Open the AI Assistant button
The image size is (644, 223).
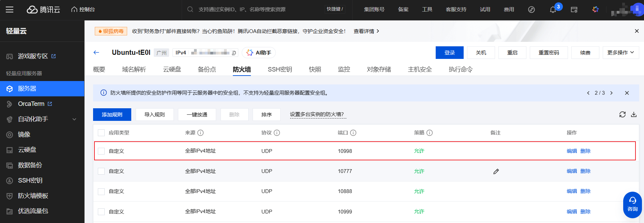pyautogui.click(x=259, y=52)
